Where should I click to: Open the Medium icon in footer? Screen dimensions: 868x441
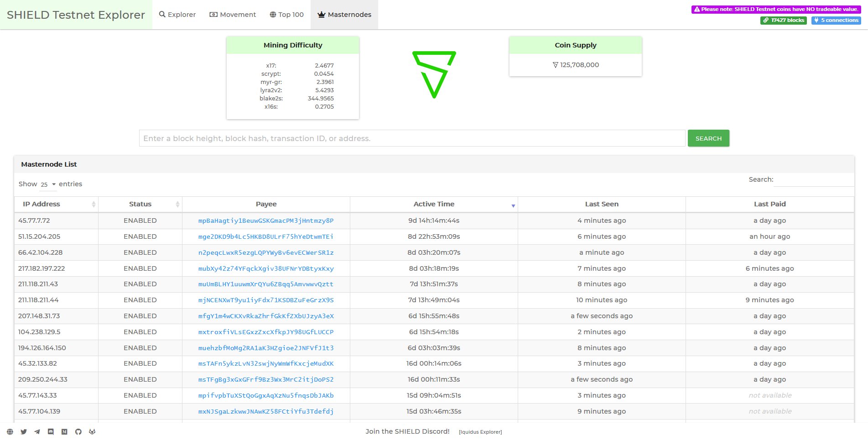click(x=64, y=431)
